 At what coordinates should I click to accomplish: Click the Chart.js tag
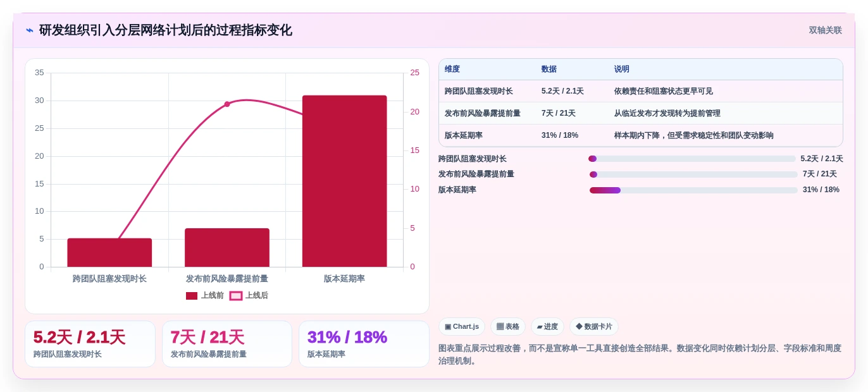coord(462,327)
